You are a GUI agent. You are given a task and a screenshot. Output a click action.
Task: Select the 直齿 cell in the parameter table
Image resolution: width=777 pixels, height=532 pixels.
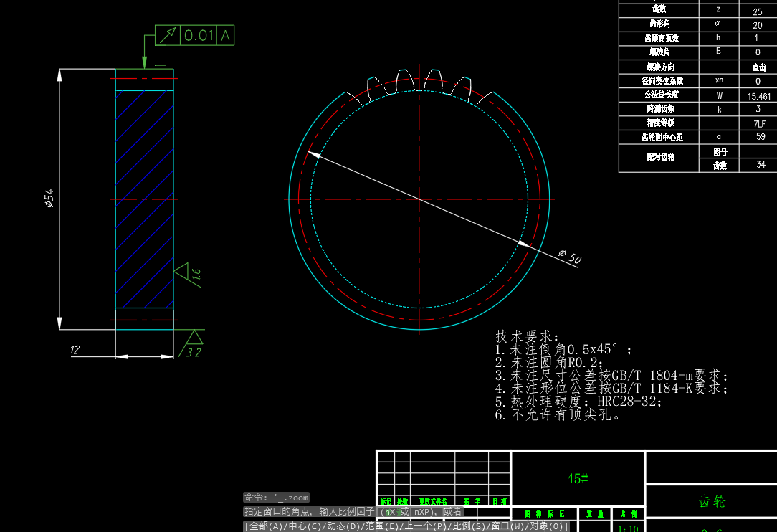click(x=759, y=67)
